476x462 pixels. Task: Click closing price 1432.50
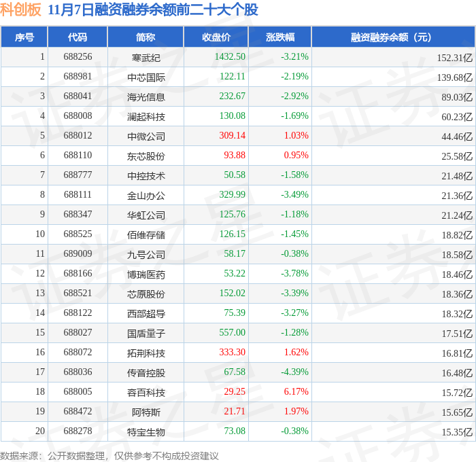point(230,56)
